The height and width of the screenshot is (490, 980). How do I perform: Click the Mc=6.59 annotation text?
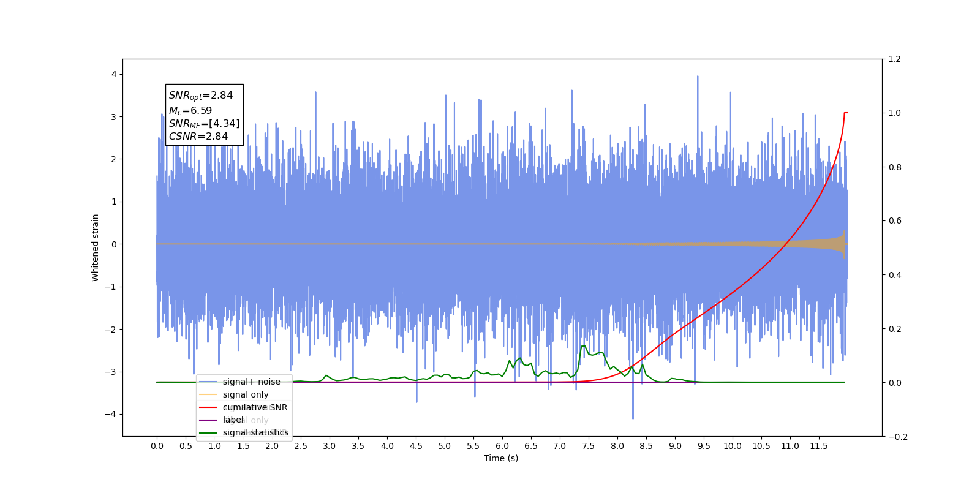190,111
